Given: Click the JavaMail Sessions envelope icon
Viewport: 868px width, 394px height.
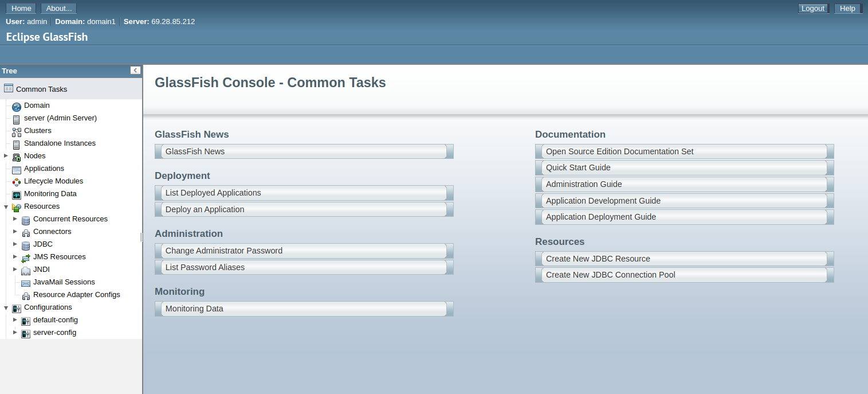Looking at the screenshot, I should pyautogui.click(x=26, y=283).
